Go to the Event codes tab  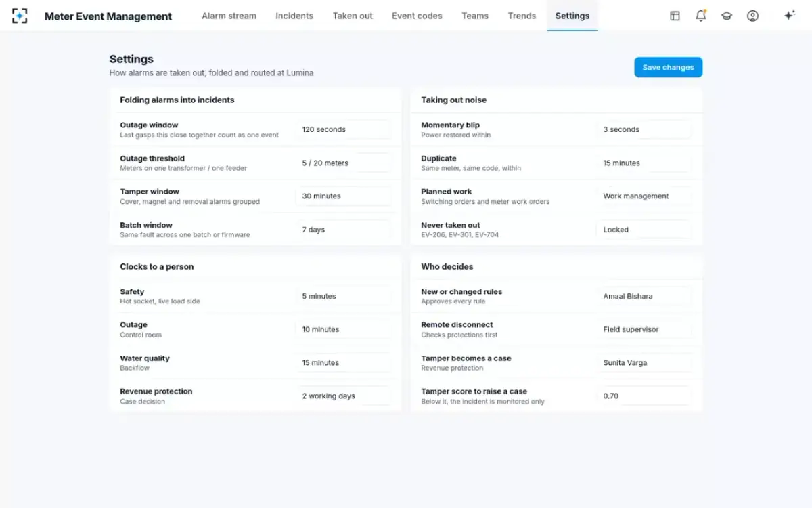pyautogui.click(x=417, y=16)
